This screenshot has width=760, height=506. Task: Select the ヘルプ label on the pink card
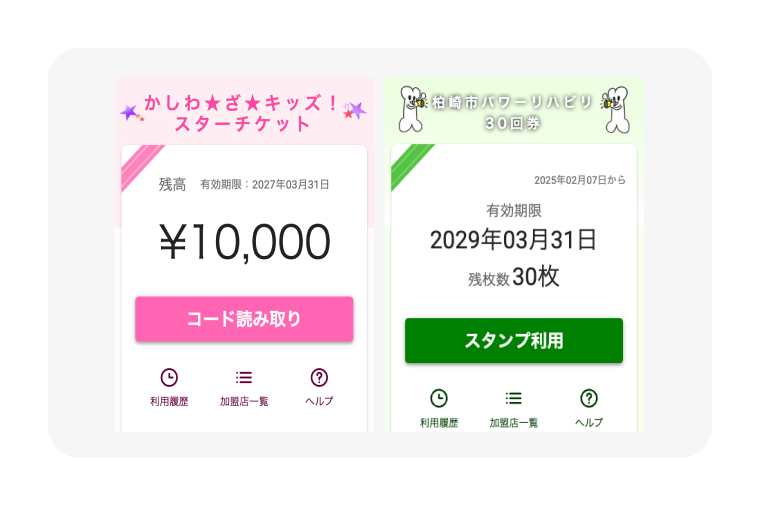pos(319,401)
